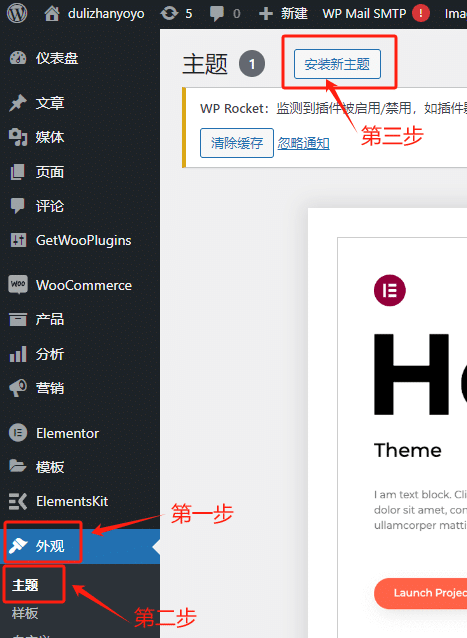Open the ElementsKit sidebar icon

[x=18, y=501]
